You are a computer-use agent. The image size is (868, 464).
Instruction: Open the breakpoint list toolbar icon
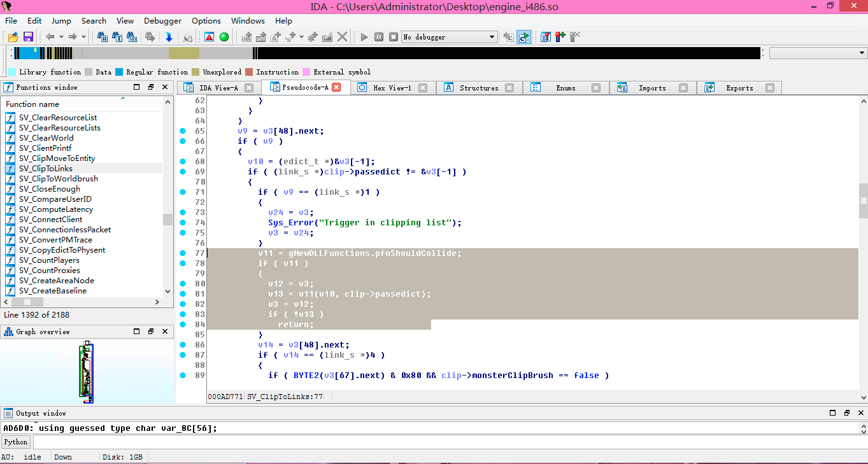coord(545,36)
